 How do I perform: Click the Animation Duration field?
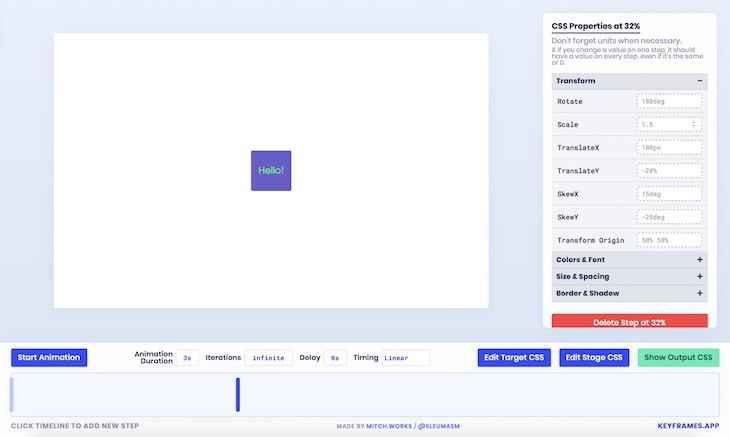[x=187, y=358]
